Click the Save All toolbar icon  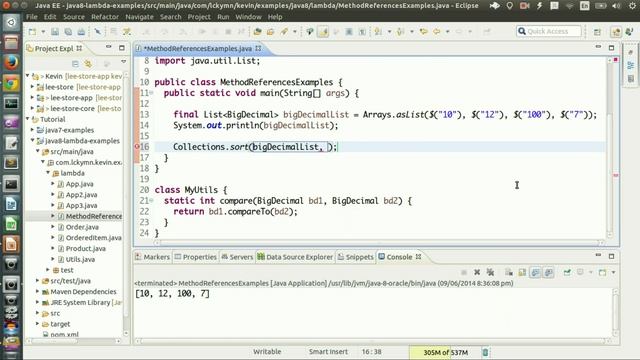[x=68, y=31]
